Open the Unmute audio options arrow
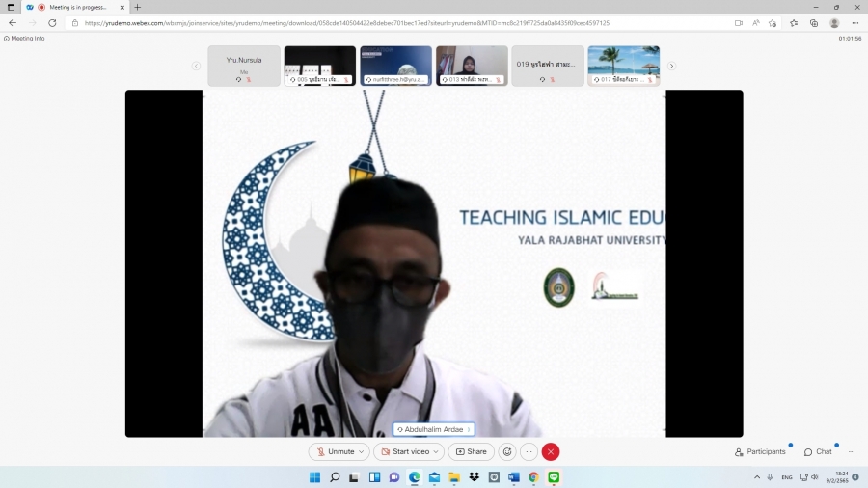The image size is (868, 488). coord(362,451)
